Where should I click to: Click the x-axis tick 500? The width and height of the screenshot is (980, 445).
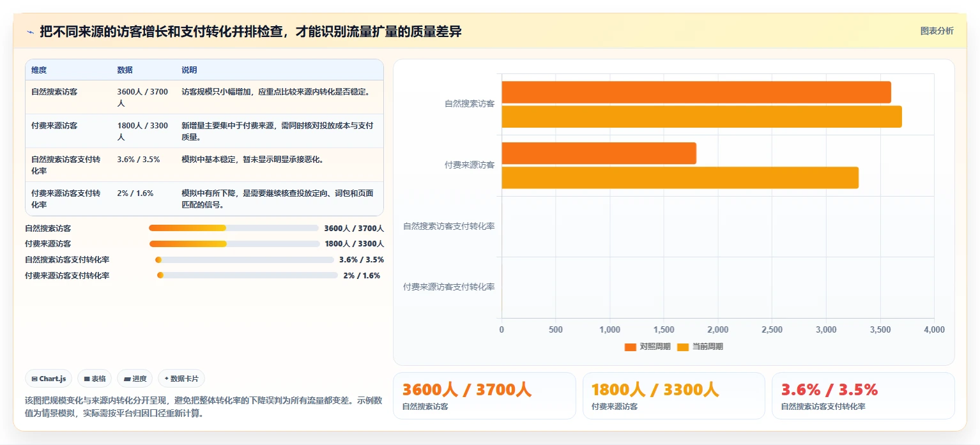pos(556,330)
